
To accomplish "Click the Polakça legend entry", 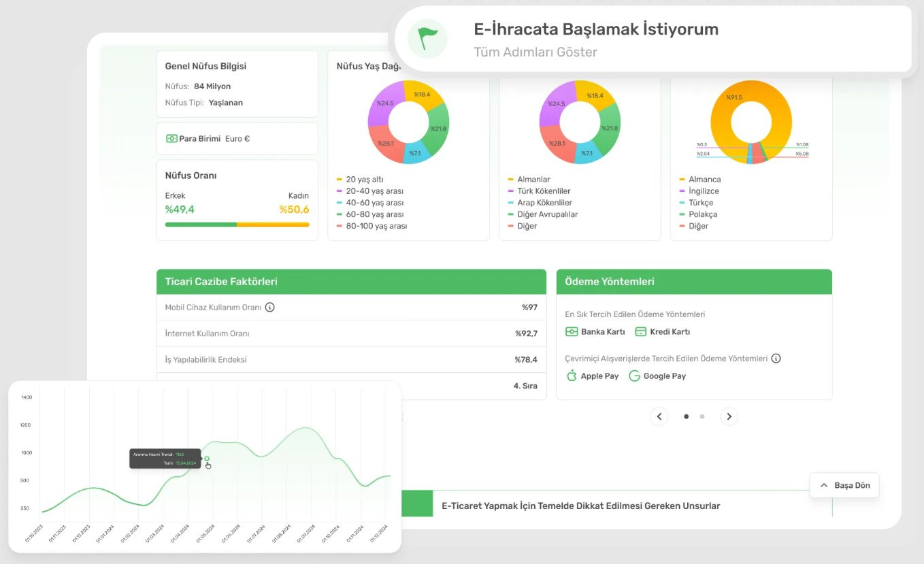I will tap(699, 214).
